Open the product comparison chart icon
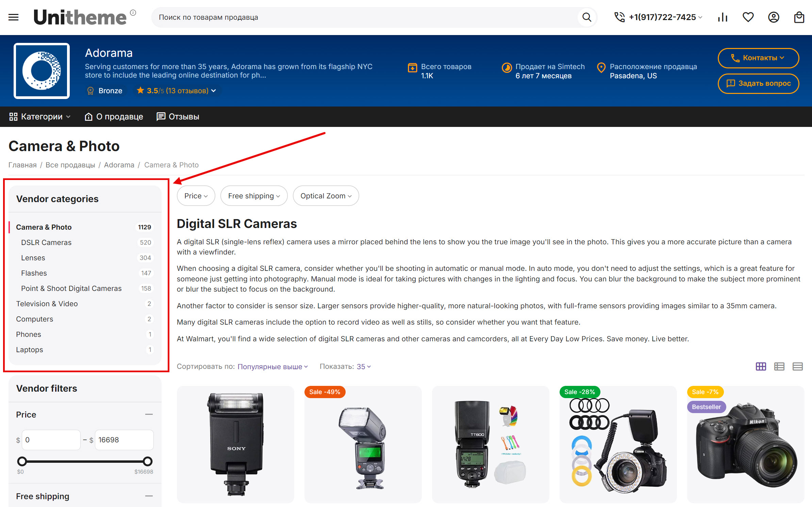The width and height of the screenshot is (812, 507). coord(723,17)
